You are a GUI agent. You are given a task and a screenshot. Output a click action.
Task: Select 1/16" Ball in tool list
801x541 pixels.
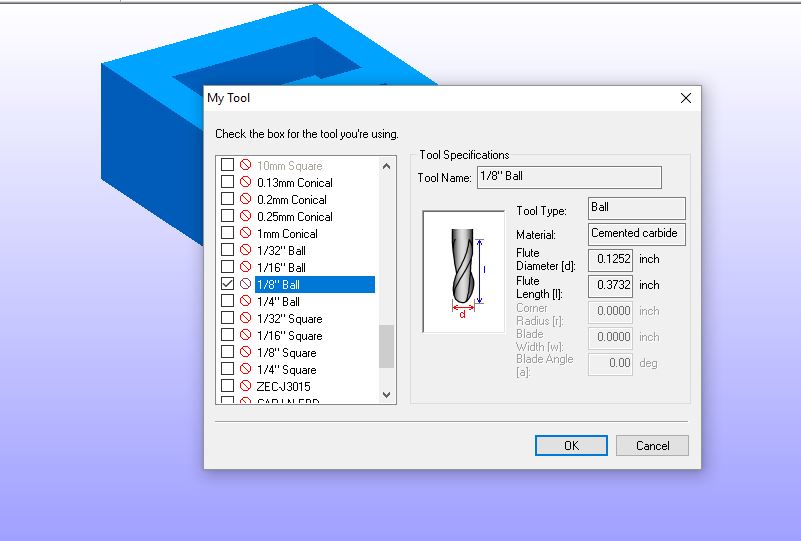tap(281, 268)
